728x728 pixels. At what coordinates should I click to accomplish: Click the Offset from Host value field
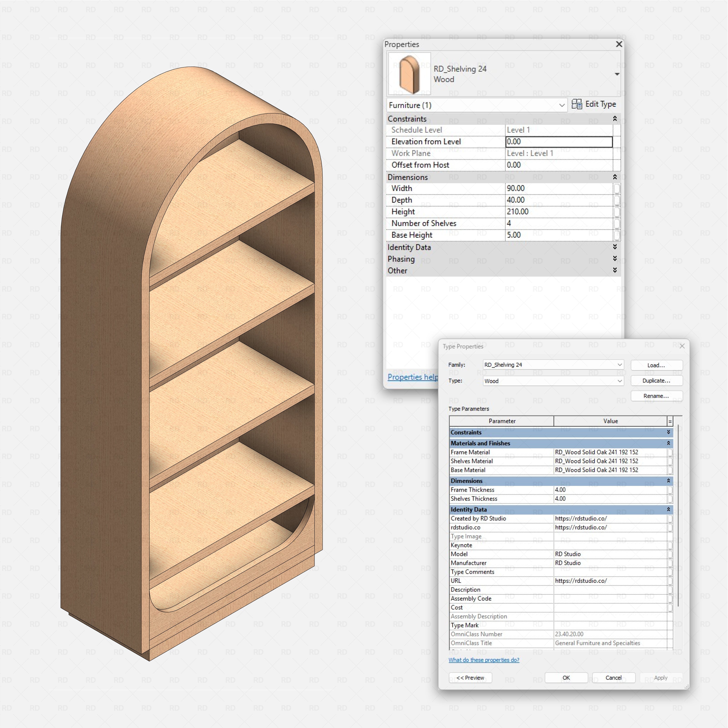[x=559, y=165]
